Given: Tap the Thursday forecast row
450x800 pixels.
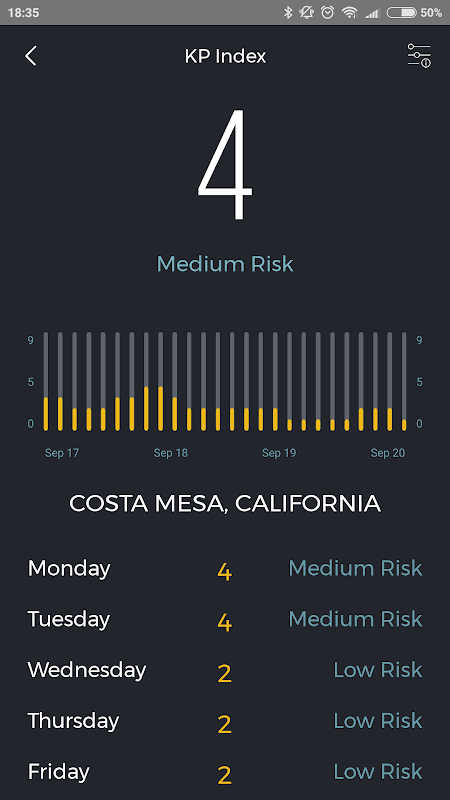Looking at the screenshot, I should tap(225, 721).
